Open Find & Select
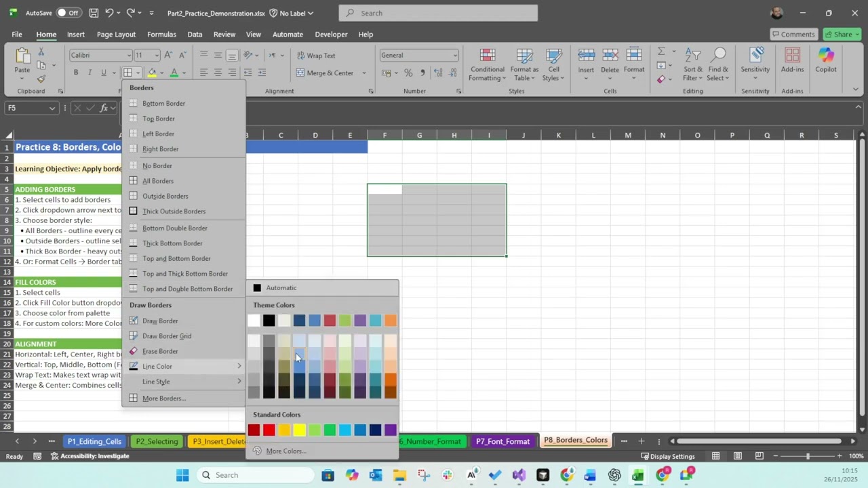Image resolution: width=868 pixels, height=488 pixels. pos(718,65)
